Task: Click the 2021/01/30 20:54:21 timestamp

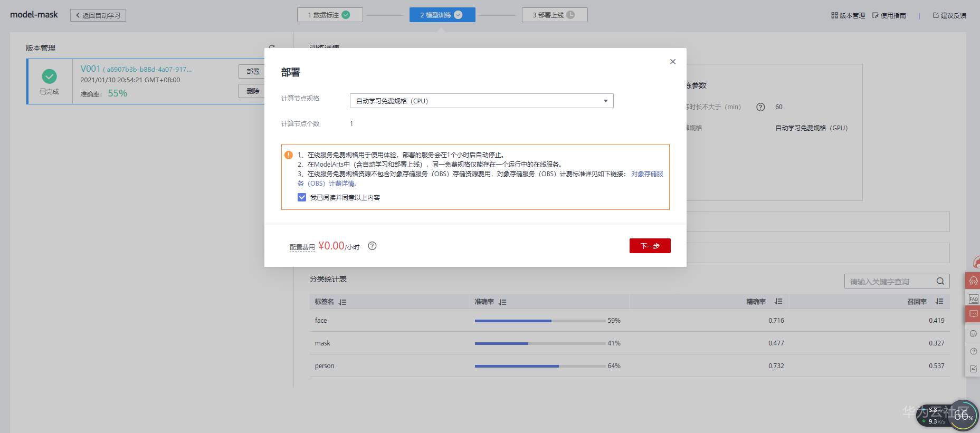Action: [x=130, y=80]
